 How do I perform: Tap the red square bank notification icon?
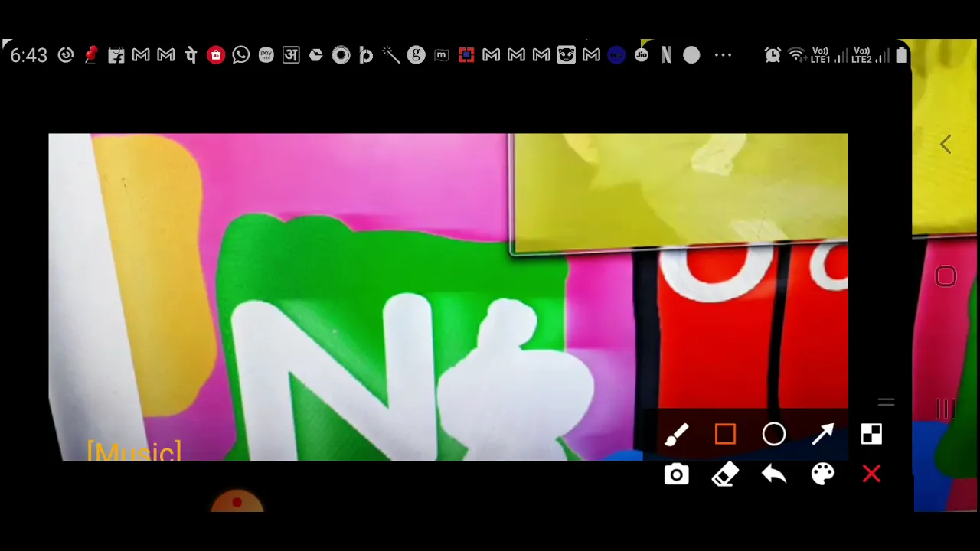(466, 55)
